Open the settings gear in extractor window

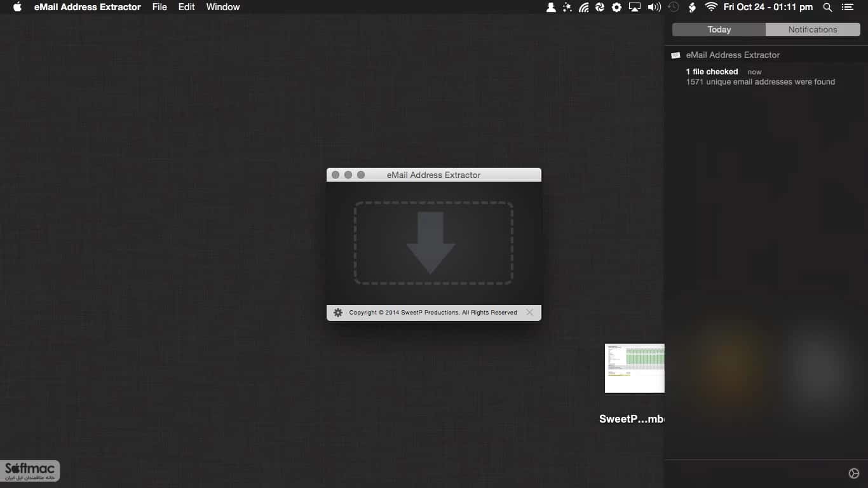pyautogui.click(x=338, y=313)
